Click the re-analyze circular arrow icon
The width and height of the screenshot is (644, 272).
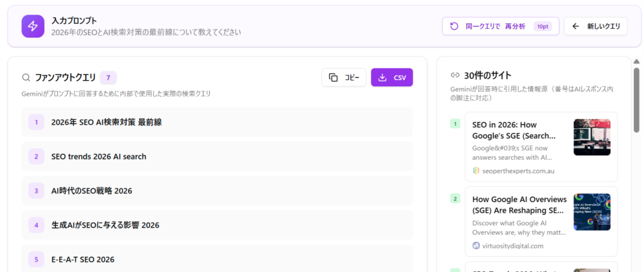pyautogui.click(x=454, y=26)
